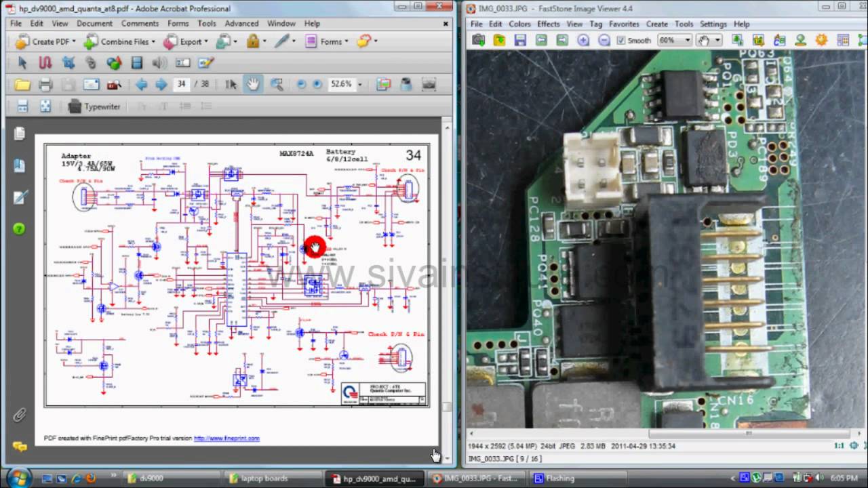
Task: Toggle the Smooth checkbox in FastStone
Action: click(x=621, y=41)
